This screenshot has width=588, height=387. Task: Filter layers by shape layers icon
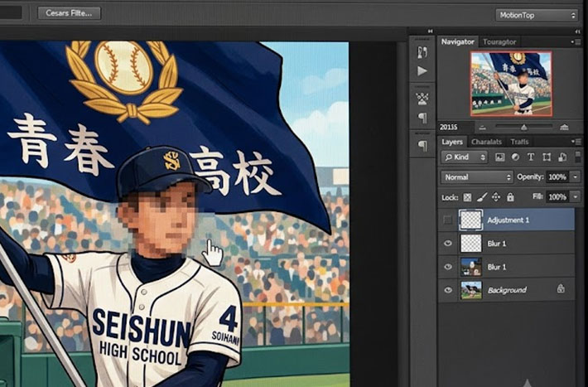pyautogui.click(x=547, y=157)
